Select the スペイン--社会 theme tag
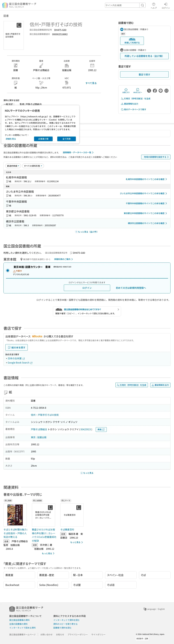The width and height of the screenshot is (174, 644). pyautogui.click(x=121, y=575)
